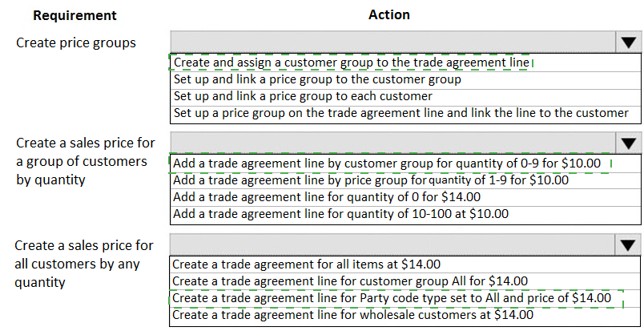Choose 'Set up and link a price group to the customer group'
Screen dimensions: 644x331
click(x=317, y=79)
